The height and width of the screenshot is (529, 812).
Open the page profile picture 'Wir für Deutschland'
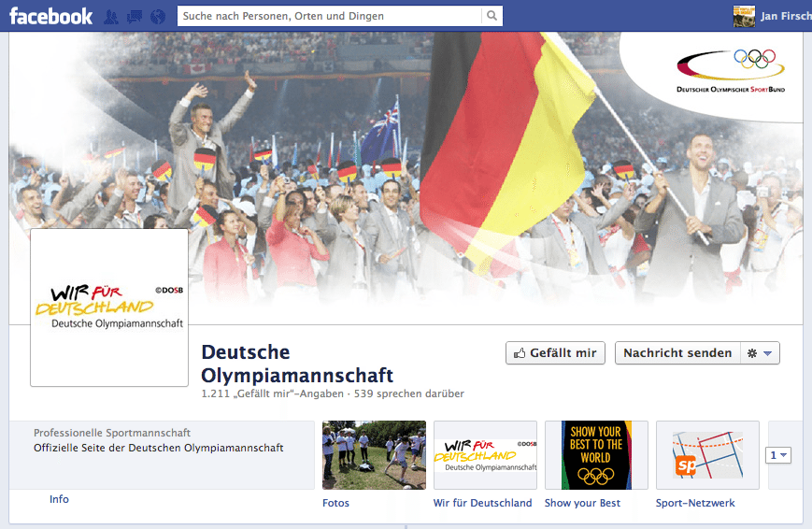point(109,307)
